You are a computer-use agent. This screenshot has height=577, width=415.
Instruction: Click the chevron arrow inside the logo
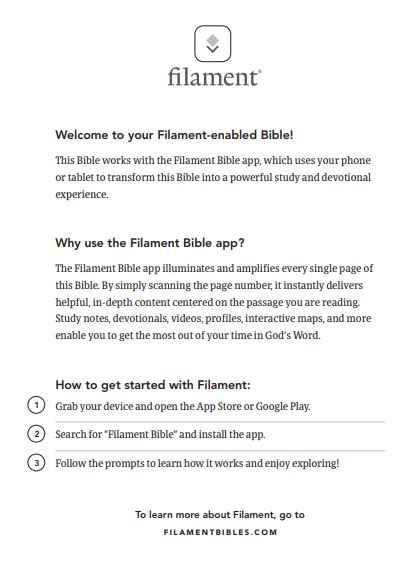[x=213, y=49]
